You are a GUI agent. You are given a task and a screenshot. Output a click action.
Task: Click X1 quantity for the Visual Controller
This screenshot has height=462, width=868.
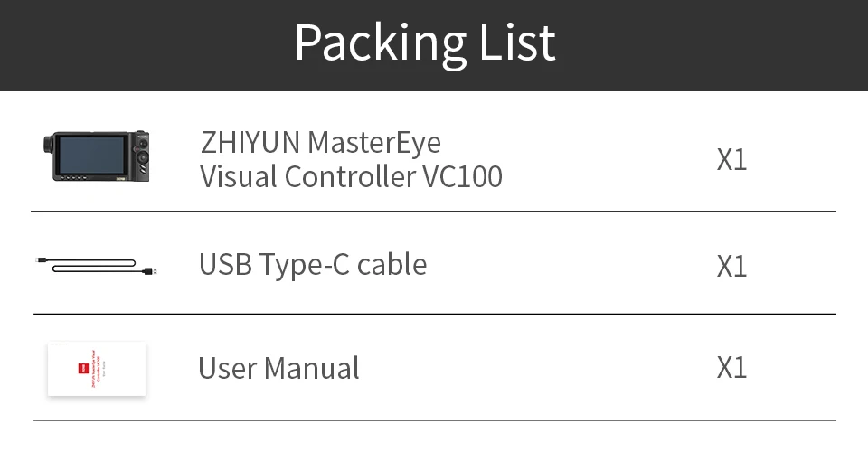[x=731, y=160]
